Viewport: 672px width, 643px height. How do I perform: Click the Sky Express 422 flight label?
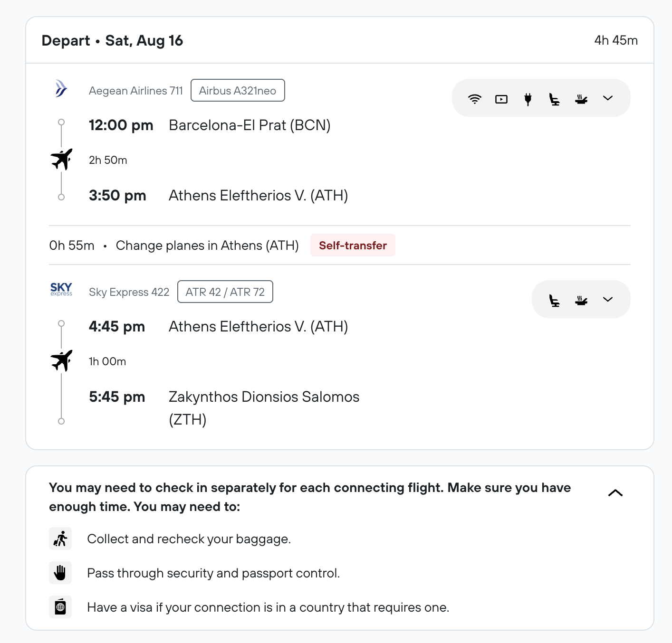[x=129, y=292]
